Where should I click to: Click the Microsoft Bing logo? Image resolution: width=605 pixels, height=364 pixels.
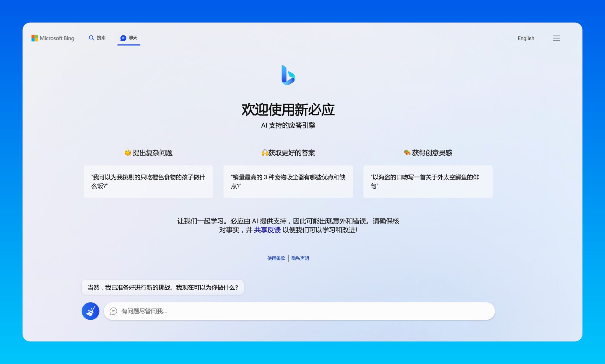point(53,38)
